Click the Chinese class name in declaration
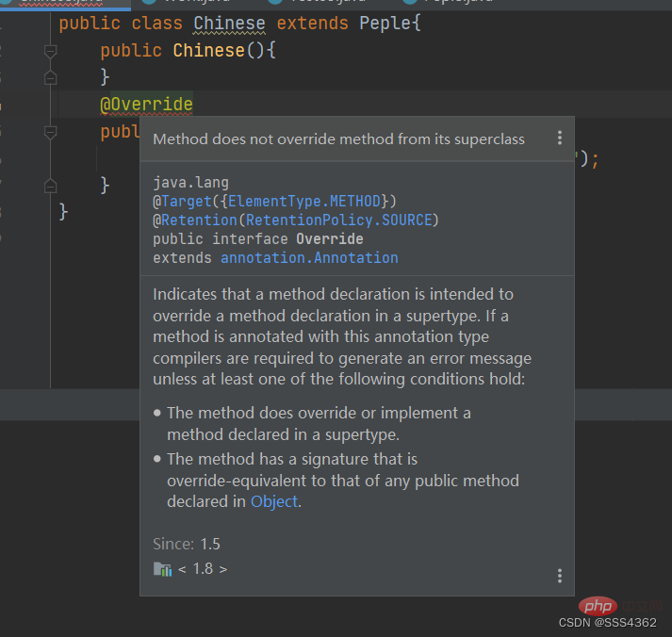This screenshot has height=637, width=672. click(x=229, y=24)
